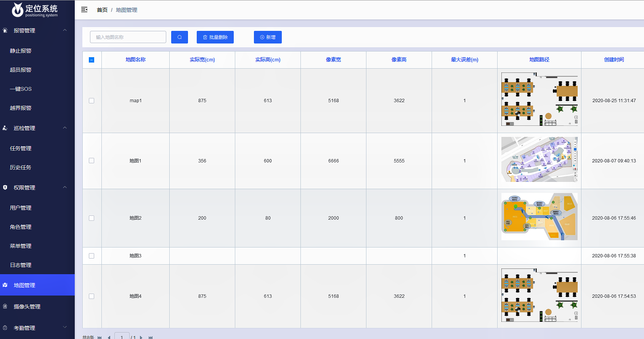The height and width of the screenshot is (339, 644).
Task: Click the 批量删除 batch delete button
Action: pyautogui.click(x=215, y=37)
